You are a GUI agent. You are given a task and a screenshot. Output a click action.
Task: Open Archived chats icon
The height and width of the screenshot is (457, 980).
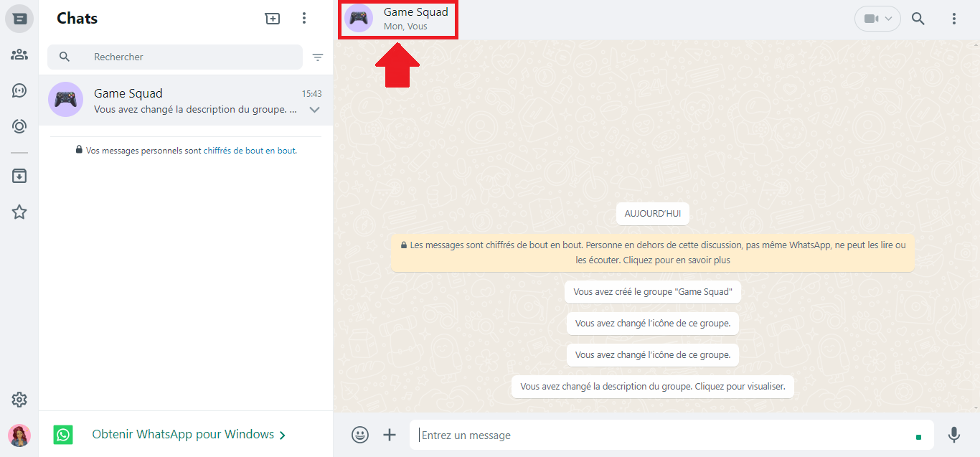click(x=19, y=176)
